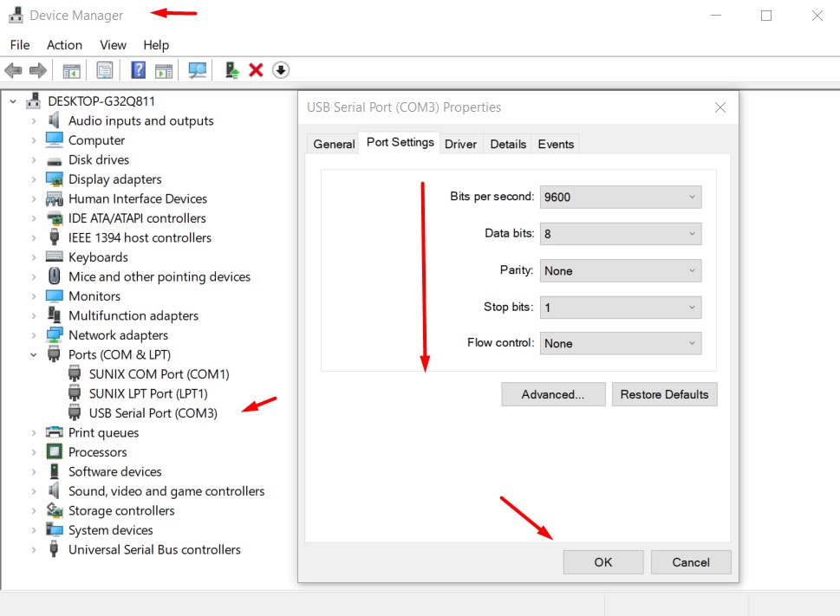Click the Device Manager title bar icon
Screen dimensions: 840x616
pyautogui.click(x=16, y=15)
